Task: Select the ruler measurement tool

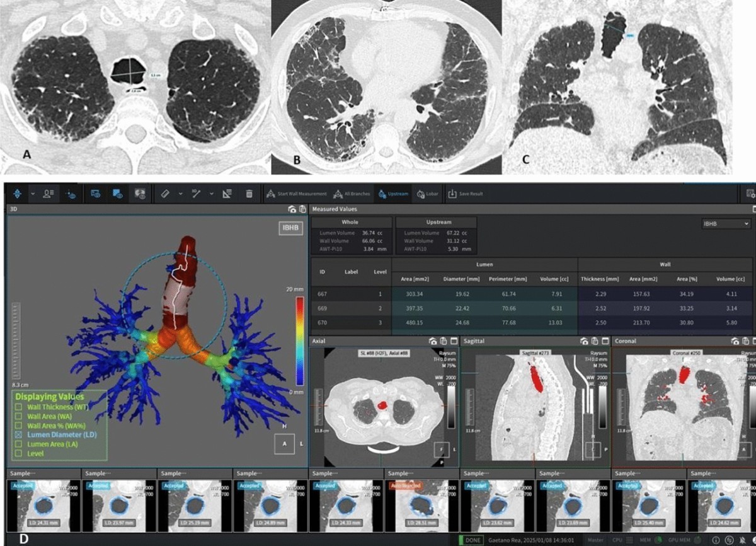Action: pos(166,194)
